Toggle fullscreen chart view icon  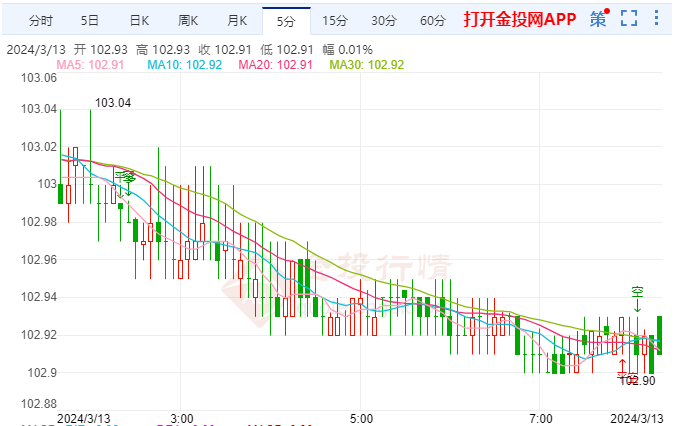click(629, 18)
